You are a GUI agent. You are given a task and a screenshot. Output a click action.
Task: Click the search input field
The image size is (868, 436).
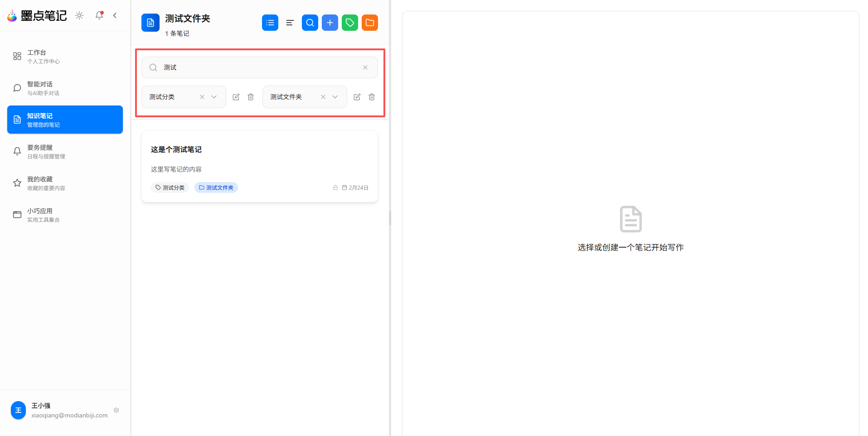point(258,67)
